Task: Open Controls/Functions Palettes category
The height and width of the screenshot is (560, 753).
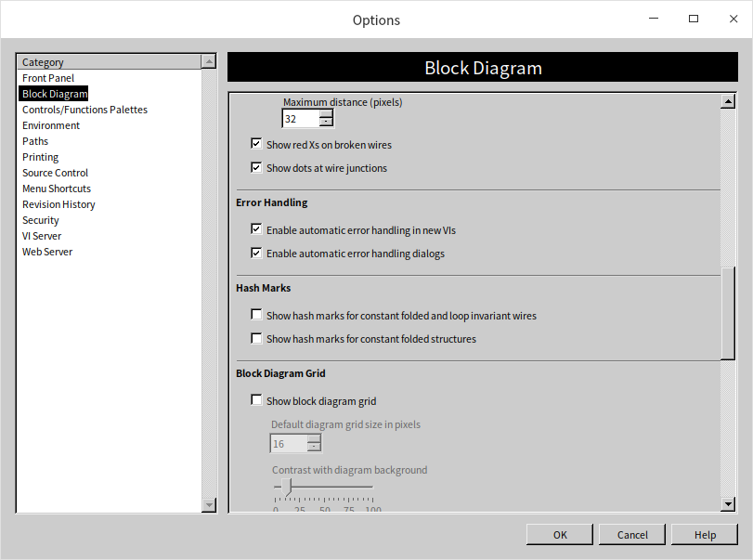Action: 84,110
